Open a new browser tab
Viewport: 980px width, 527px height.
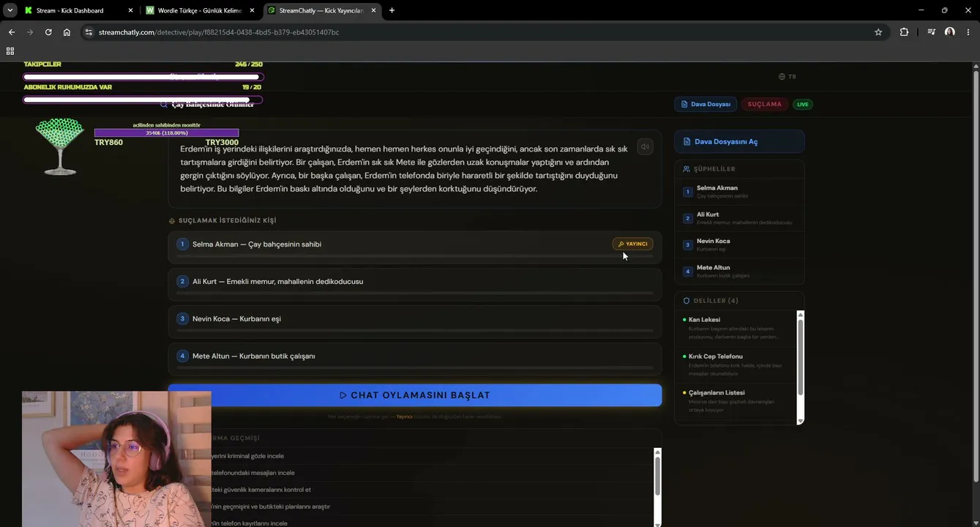coord(392,10)
